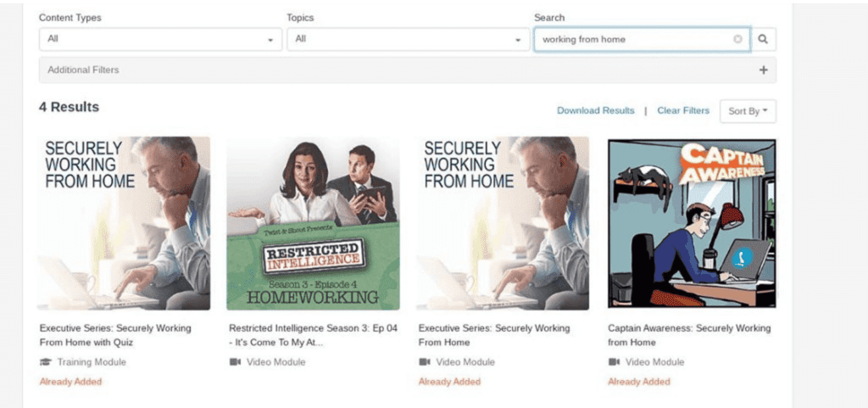Click the Executive Series video module camera icon

pos(425,362)
